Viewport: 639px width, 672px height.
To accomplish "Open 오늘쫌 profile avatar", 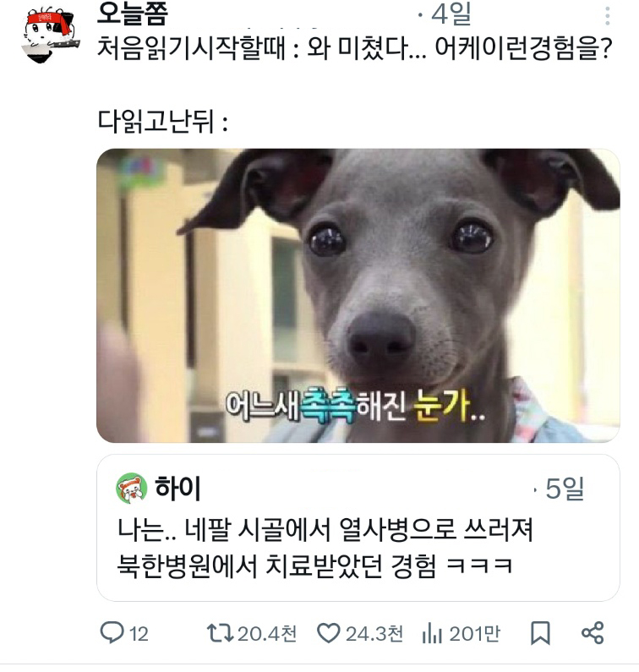I will pos(50,35).
